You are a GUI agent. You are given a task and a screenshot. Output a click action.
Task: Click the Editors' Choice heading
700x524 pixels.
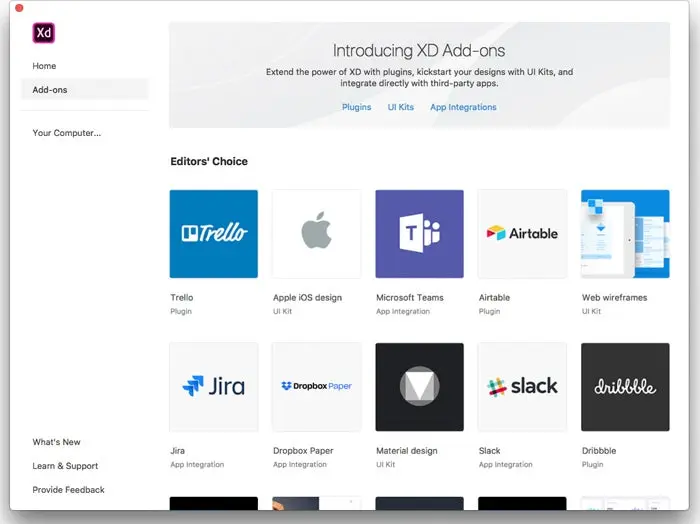click(x=209, y=161)
